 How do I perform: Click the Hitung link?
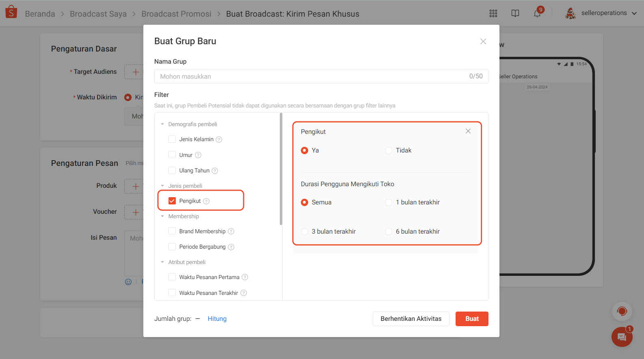pos(217,319)
